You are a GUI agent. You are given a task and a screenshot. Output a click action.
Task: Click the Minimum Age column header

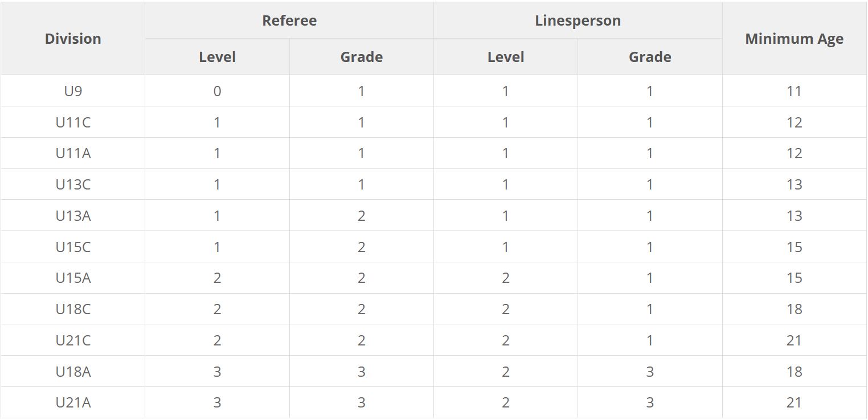pos(794,39)
